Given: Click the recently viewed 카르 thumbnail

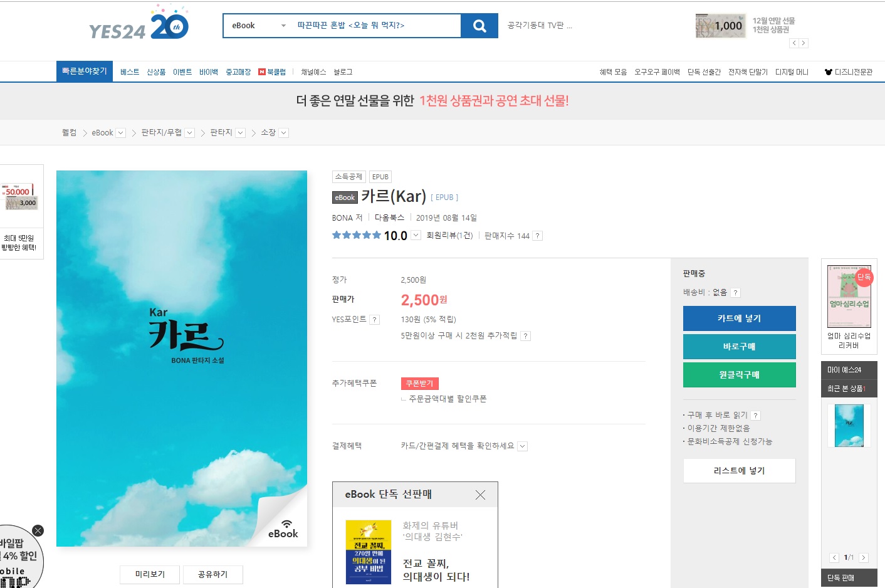Looking at the screenshot, I should point(849,426).
